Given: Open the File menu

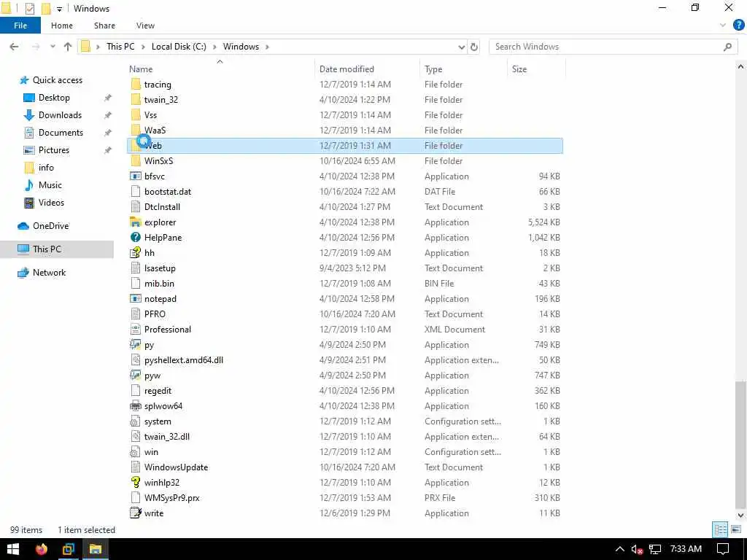Looking at the screenshot, I should pyautogui.click(x=20, y=26).
